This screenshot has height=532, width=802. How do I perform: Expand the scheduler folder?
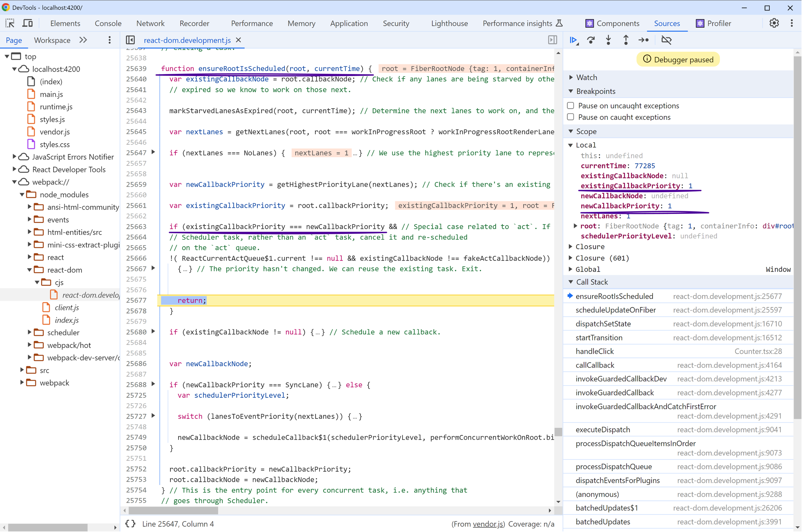click(x=30, y=333)
